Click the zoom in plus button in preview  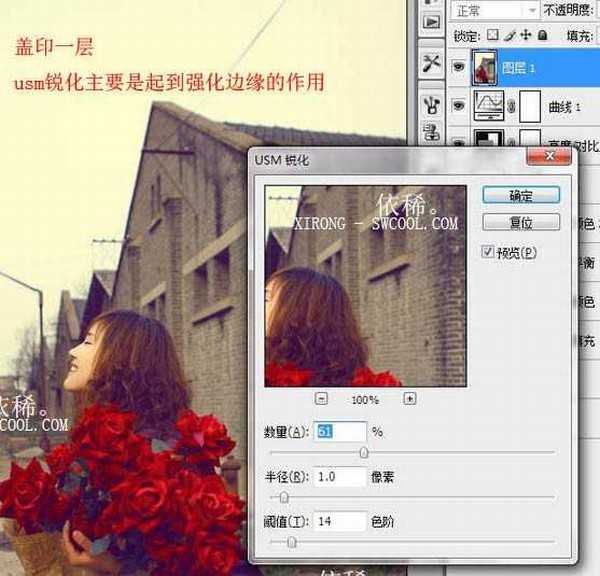409,398
